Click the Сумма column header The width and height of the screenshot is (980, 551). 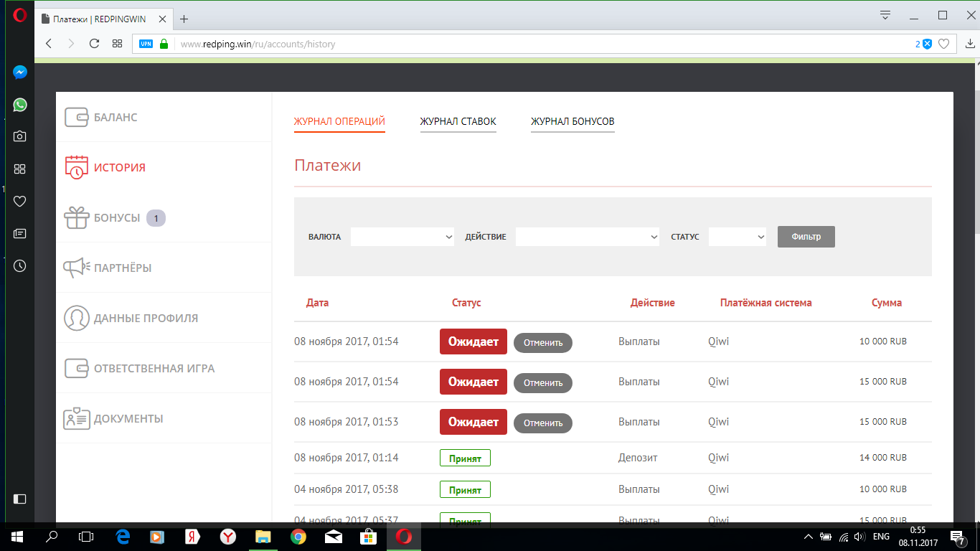[x=887, y=303]
